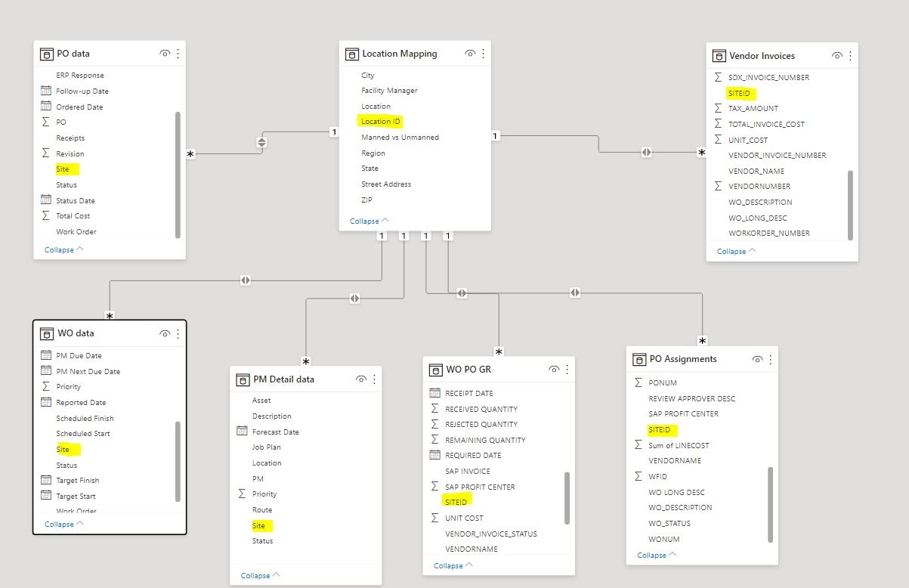The image size is (909, 588).
Task: Click the WO PO GR table icon
Action: [x=435, y=370]
